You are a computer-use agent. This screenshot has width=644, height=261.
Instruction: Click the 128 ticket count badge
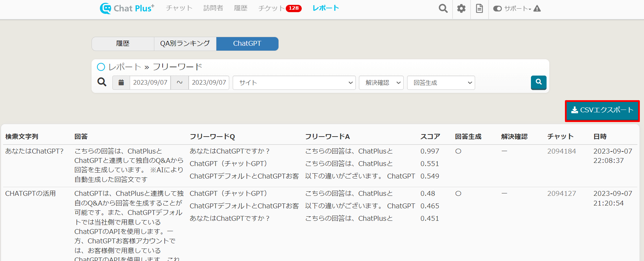click(x=294, y=8)
